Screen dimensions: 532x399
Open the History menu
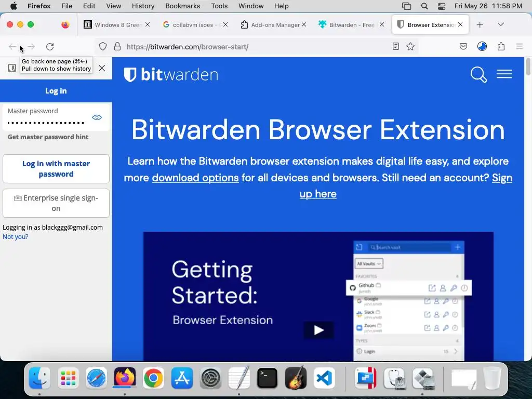coord(143,6)
